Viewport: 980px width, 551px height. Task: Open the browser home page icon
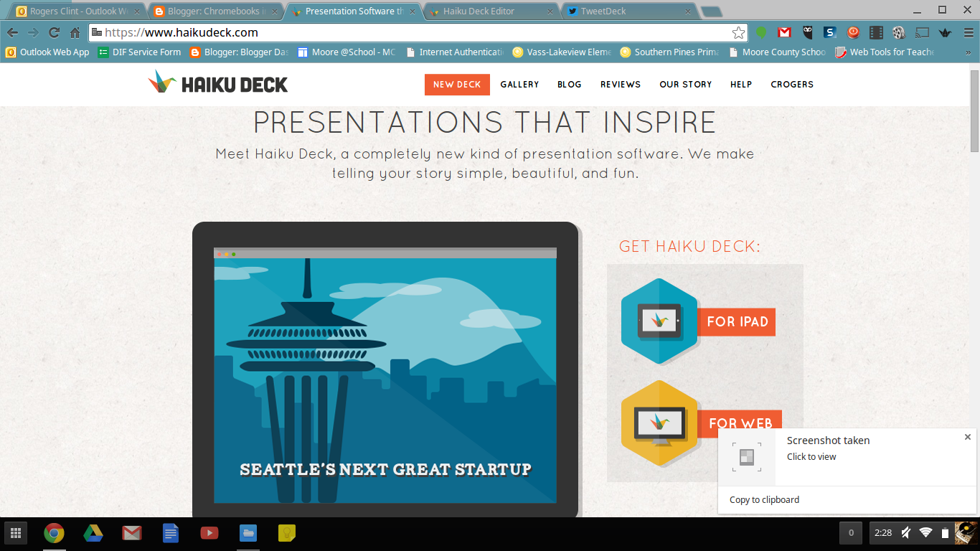pos(75,32)
